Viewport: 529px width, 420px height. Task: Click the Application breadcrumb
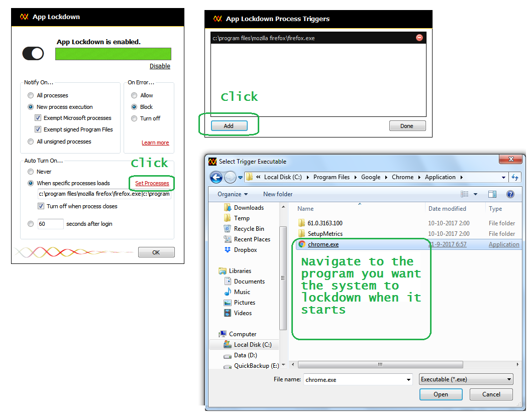440,177
